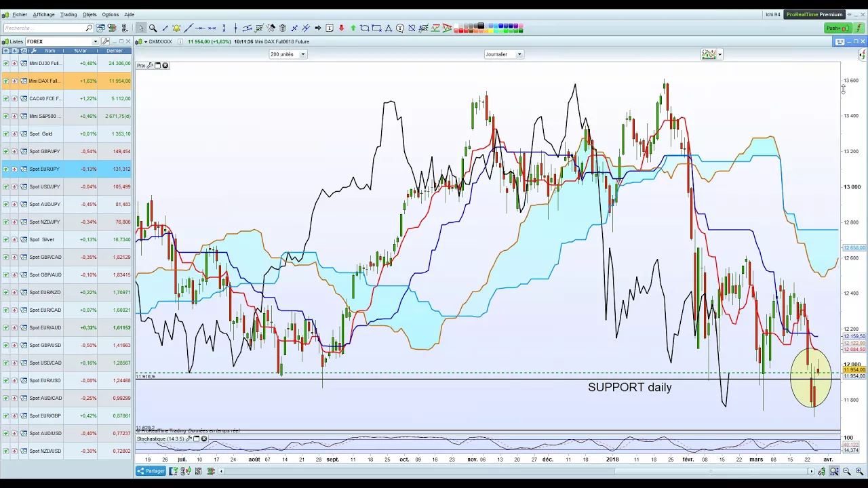Click the keyboard icon in chart title bar
The width and height of the screenshot is (868, 488).
point(840,41)
